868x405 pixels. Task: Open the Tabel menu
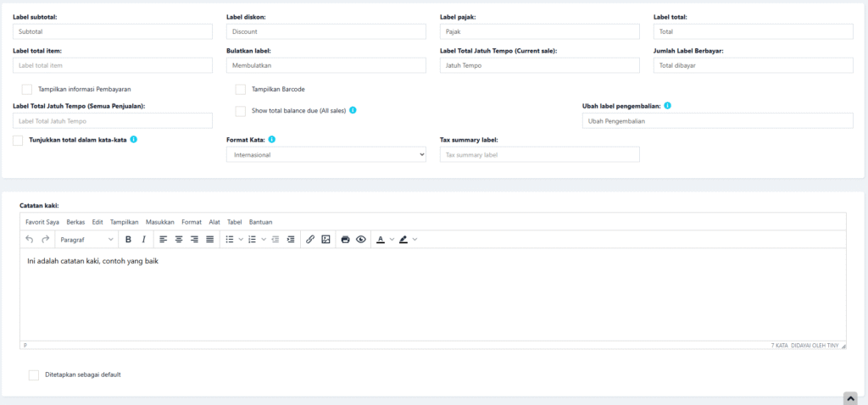(x=235, y=222)
